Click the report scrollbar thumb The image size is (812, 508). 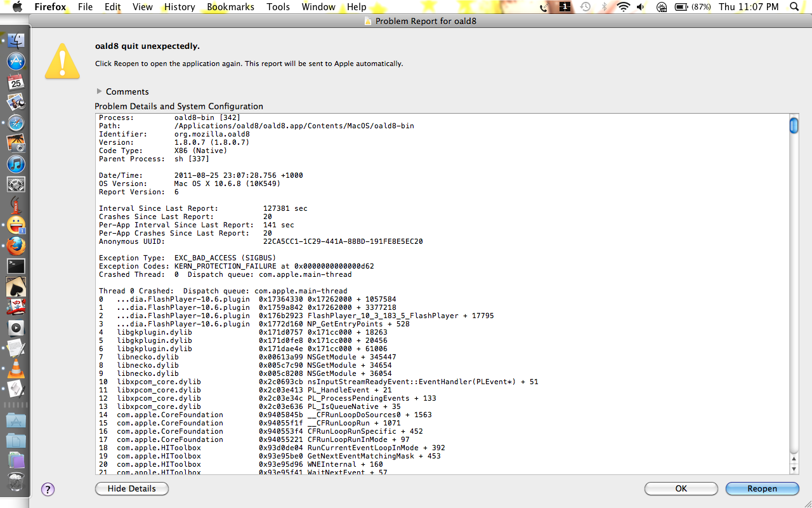794,125
